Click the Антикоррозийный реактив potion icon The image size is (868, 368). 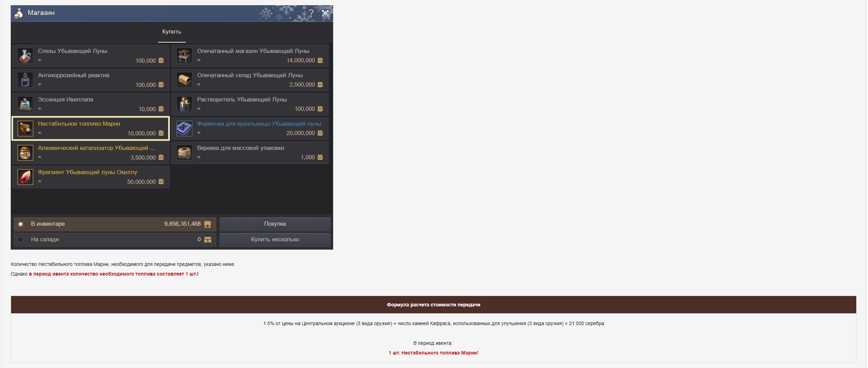tap(25, 80)
